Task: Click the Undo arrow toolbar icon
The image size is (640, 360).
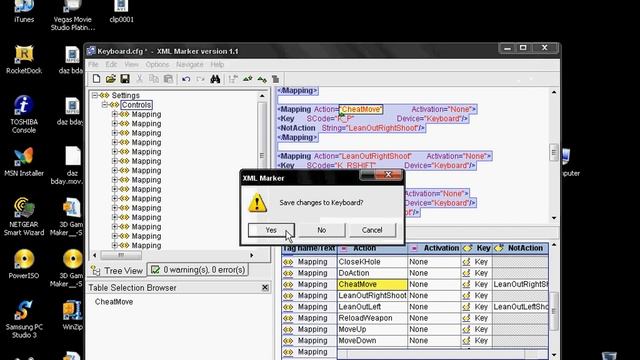Action: 186,79
